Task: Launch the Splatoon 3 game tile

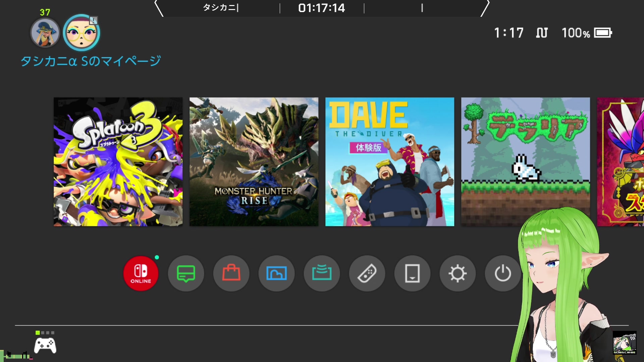Action: 118,162
